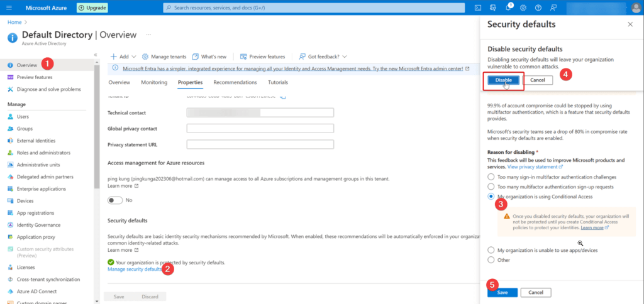The image size is (644, 304).
Task: Click the External Identities icon
Action: tap(11, 141)
